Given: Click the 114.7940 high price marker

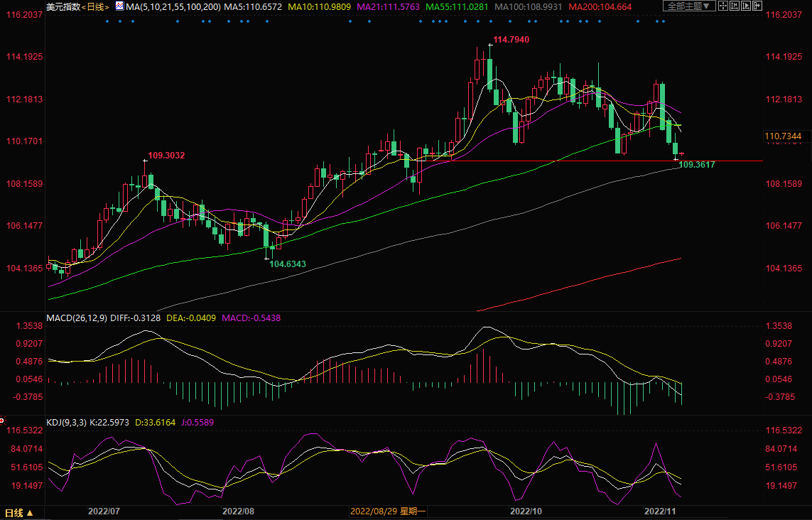Looking at the screenshot, I should 511,39.
